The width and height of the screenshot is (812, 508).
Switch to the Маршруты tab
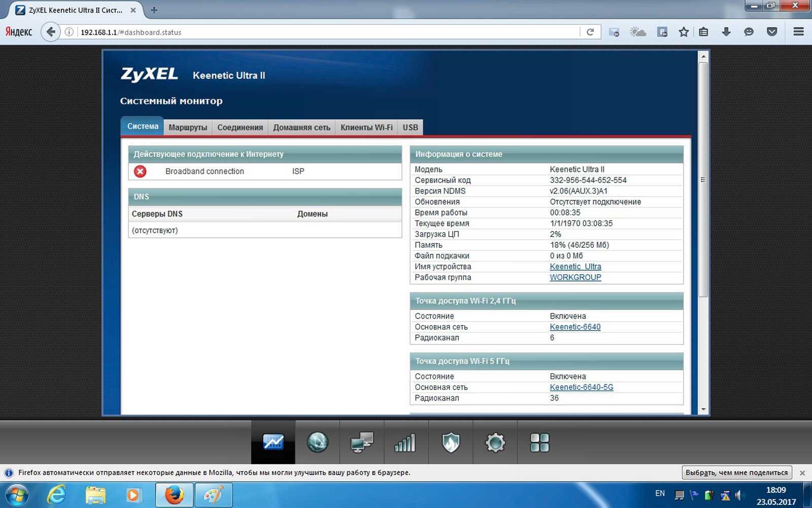pos(188,127)
